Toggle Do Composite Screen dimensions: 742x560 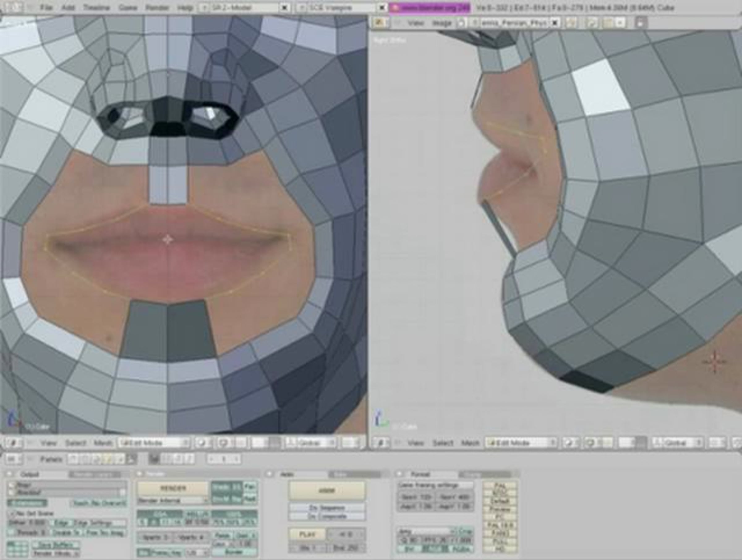point(327,516)
